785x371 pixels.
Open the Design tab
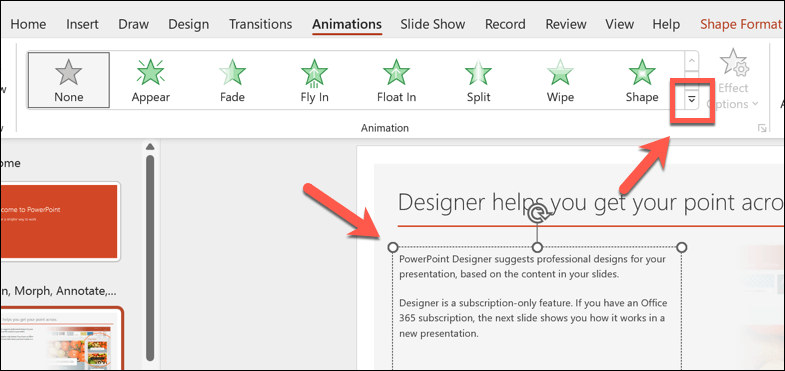click(x=188, y=25)
